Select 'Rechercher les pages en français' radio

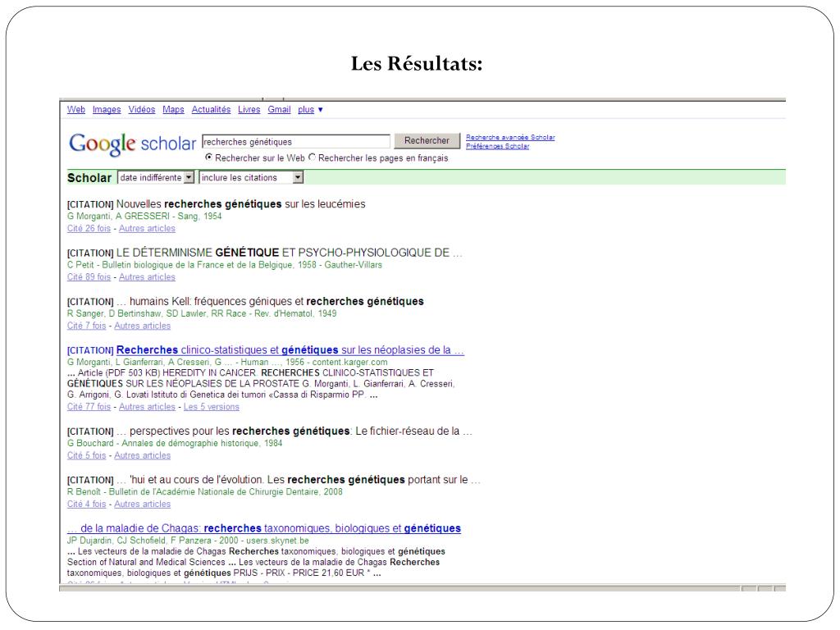coord(312,157)
